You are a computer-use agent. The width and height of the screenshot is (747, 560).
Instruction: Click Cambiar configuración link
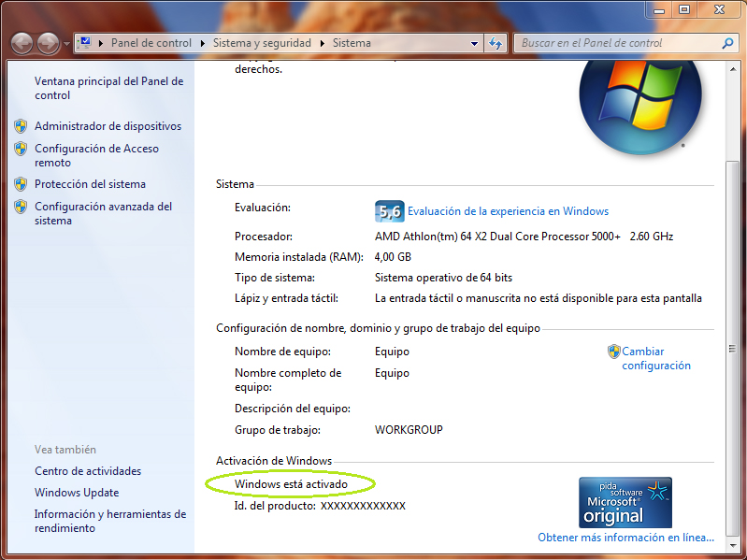click(656, 358)
